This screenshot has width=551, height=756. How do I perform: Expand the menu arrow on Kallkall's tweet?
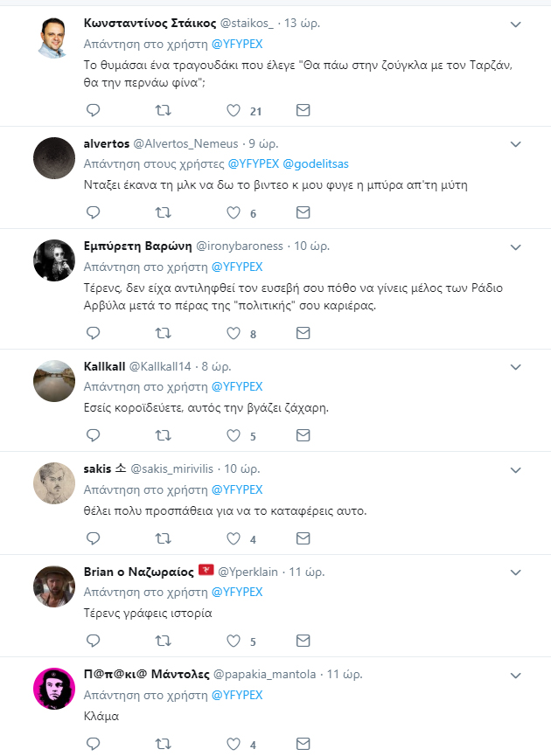coord(516,367)
